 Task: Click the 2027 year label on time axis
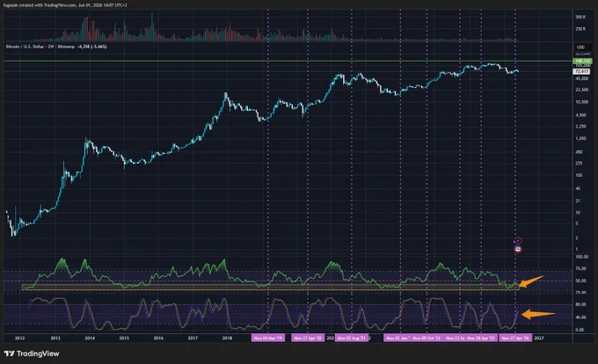[539, 339]
